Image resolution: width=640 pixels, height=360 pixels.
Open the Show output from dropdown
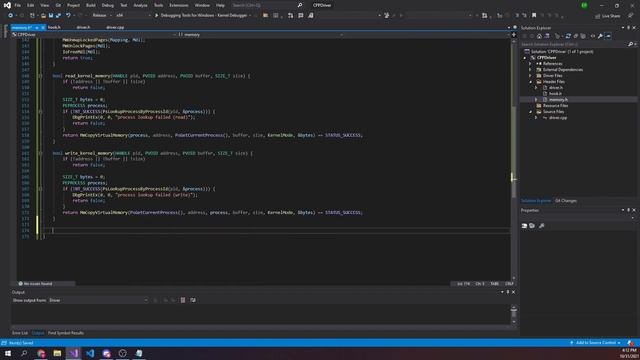click(x=98, y=300)
